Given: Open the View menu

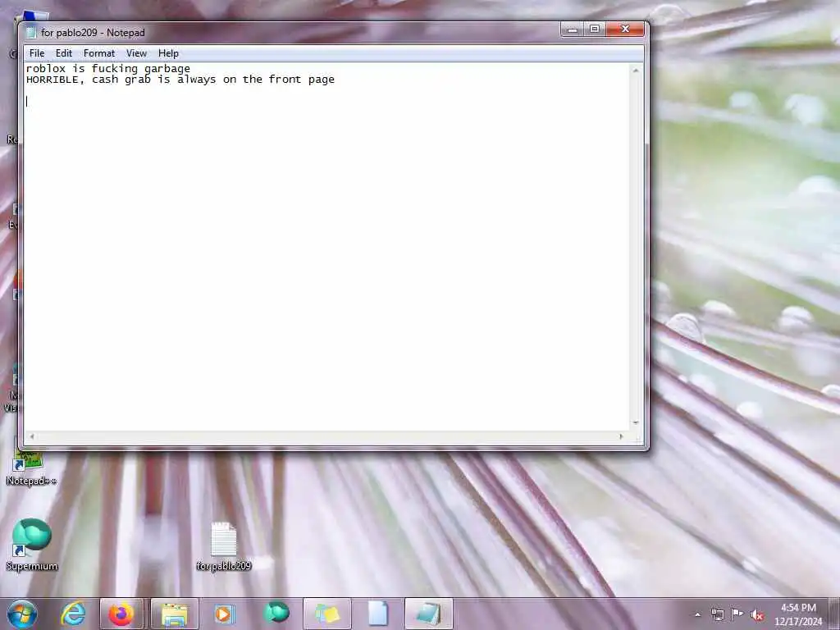Looking at the screenshot, I should pos(136,53).
